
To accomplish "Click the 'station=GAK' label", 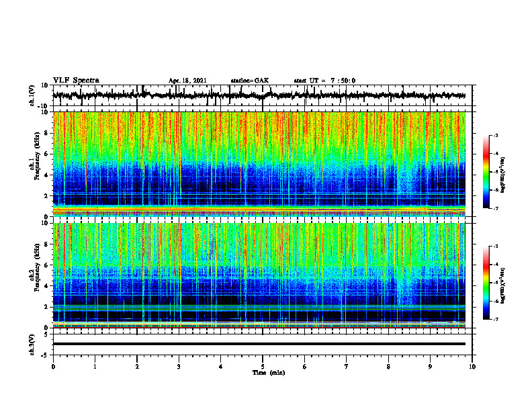I will (250, 81).
